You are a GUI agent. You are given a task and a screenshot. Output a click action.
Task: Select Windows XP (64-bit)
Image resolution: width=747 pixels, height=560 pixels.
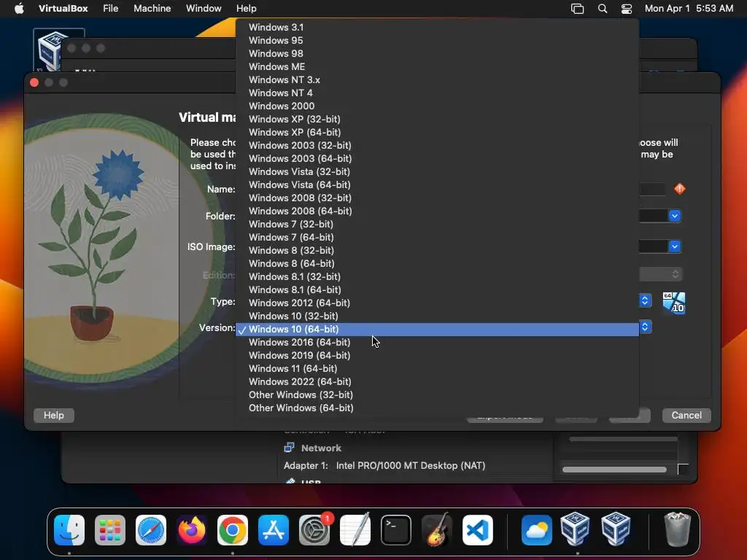click(x=437, y=132)
